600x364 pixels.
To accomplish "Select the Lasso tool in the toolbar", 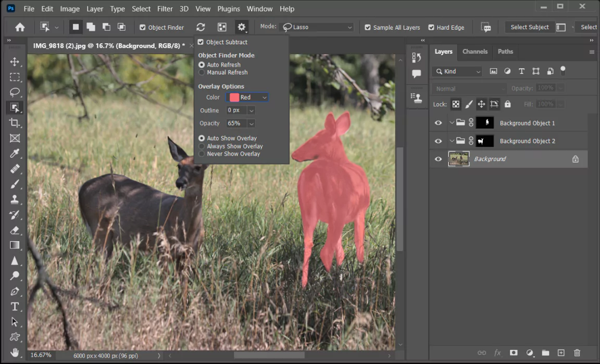I will pos(15,92).
